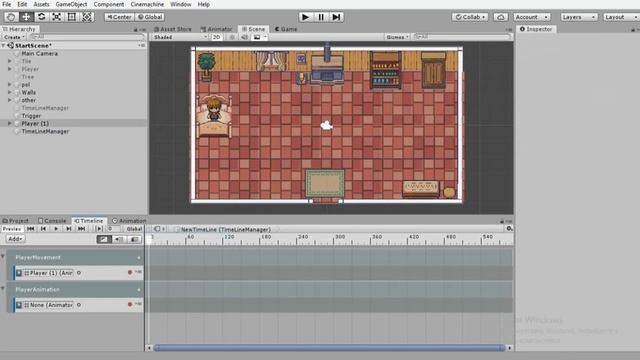Open the GameObject menu
640x360 pixels.
[71, 4]
